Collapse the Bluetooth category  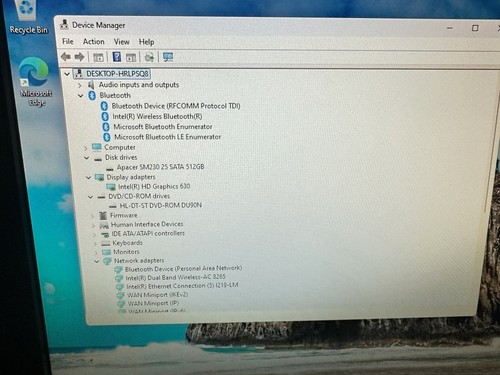pos(80,96)
